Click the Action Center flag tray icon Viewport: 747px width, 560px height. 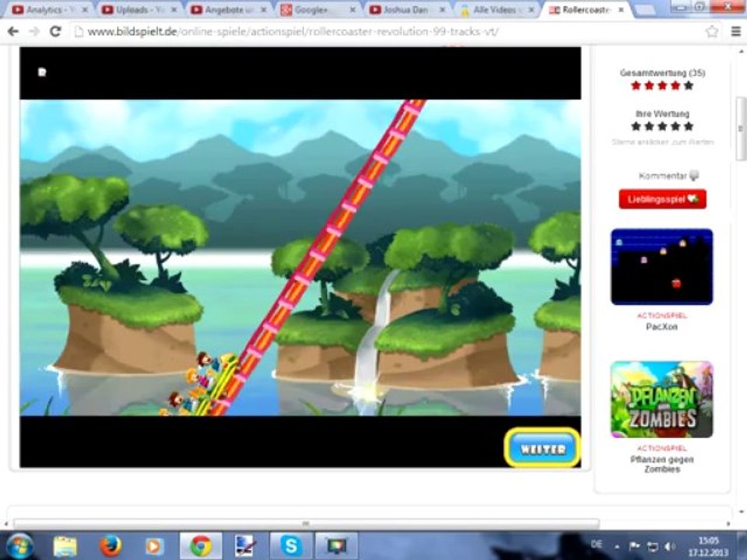pos(635,546)
